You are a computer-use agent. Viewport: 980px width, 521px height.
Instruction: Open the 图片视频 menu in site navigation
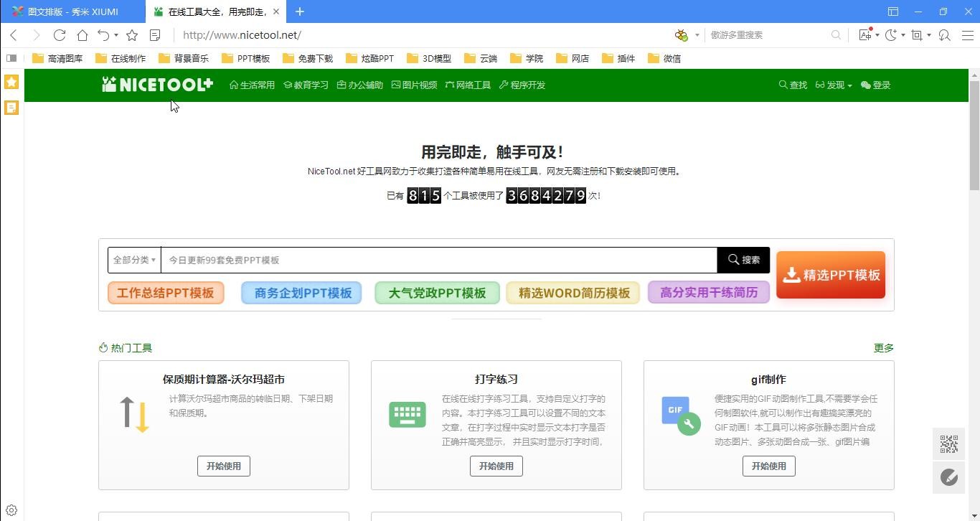pyautogui.click(x=414, y=85)
